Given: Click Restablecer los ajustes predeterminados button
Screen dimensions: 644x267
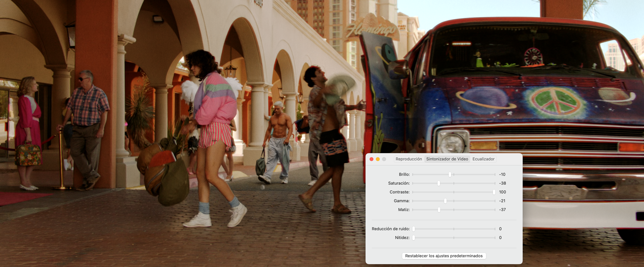Looking at the screenshot, I should [x=444, y=256].
